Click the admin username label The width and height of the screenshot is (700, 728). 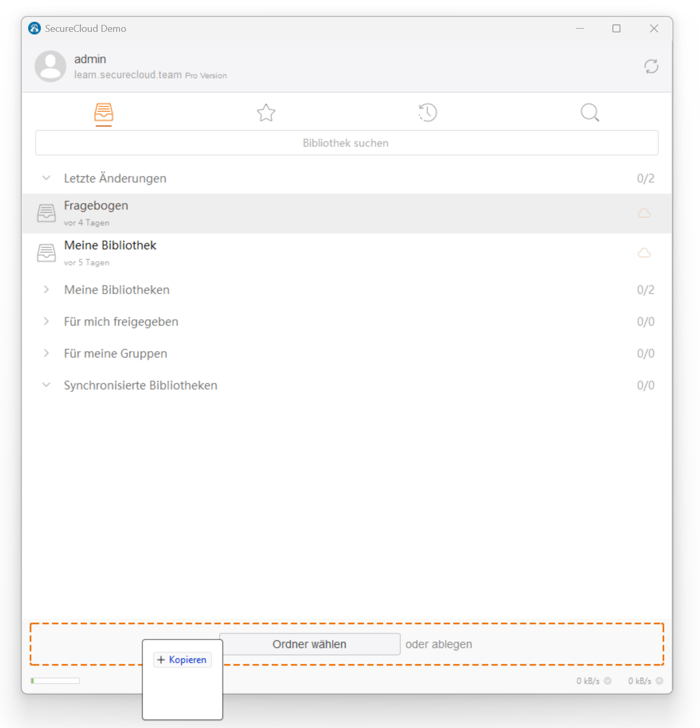point(90,59)
